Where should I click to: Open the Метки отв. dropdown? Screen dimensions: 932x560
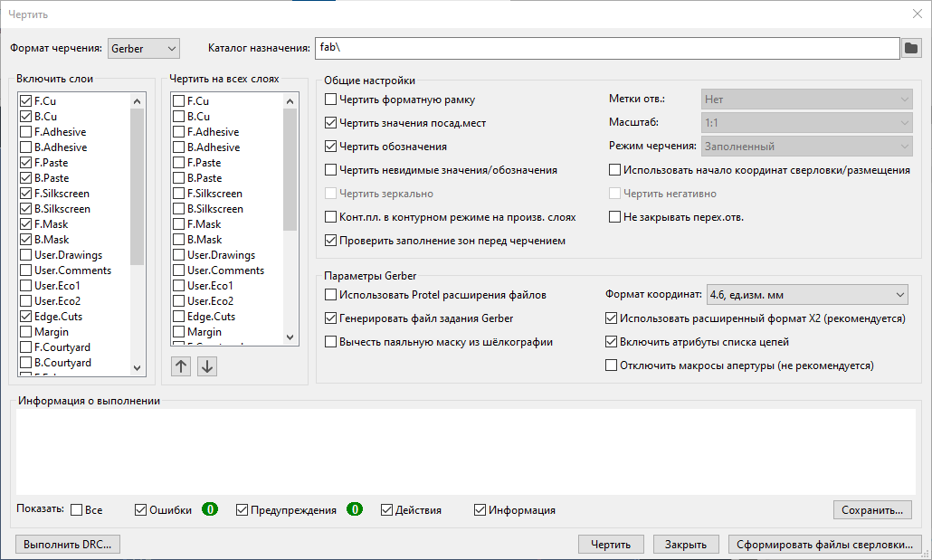coord(806,100)
